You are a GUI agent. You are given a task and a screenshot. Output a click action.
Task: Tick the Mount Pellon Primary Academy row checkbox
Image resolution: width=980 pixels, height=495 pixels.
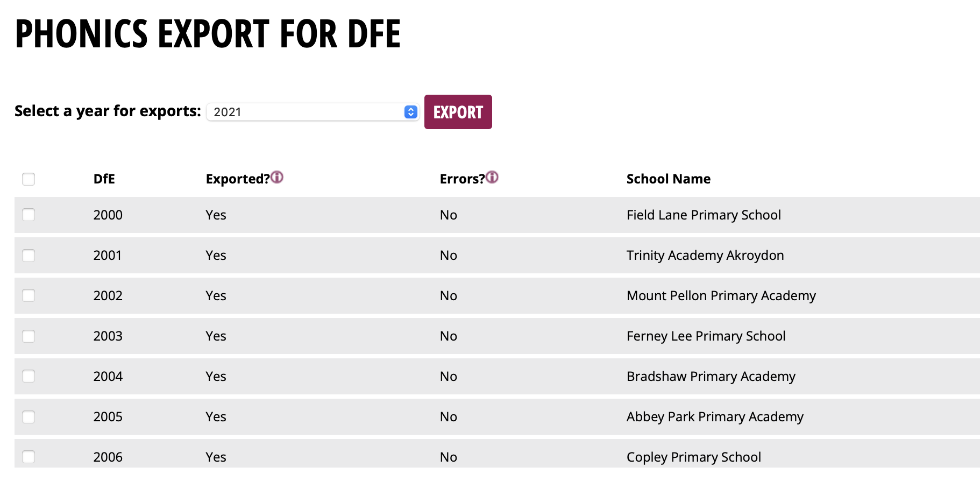pyautogui.click(x=29, y=295)
